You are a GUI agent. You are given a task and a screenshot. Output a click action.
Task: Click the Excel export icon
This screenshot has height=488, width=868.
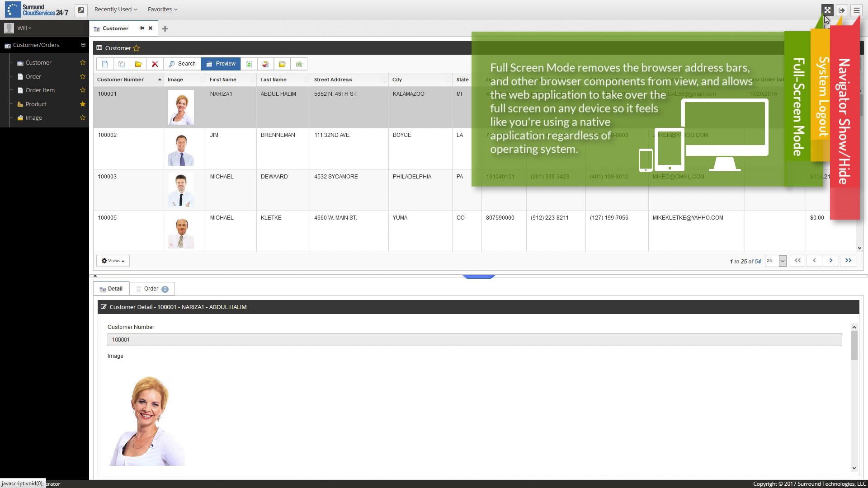[x=299, y=64]
